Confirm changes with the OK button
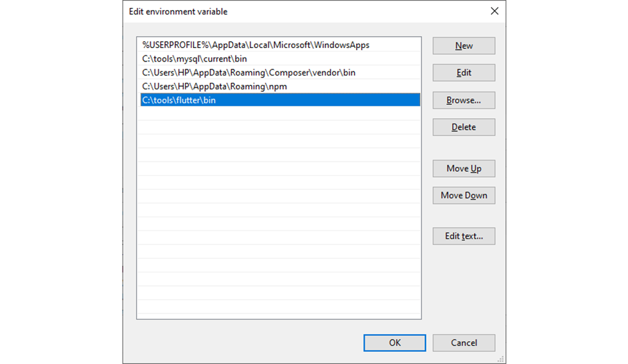The width and height of the screenshot is (628, 364). point(394,343)
